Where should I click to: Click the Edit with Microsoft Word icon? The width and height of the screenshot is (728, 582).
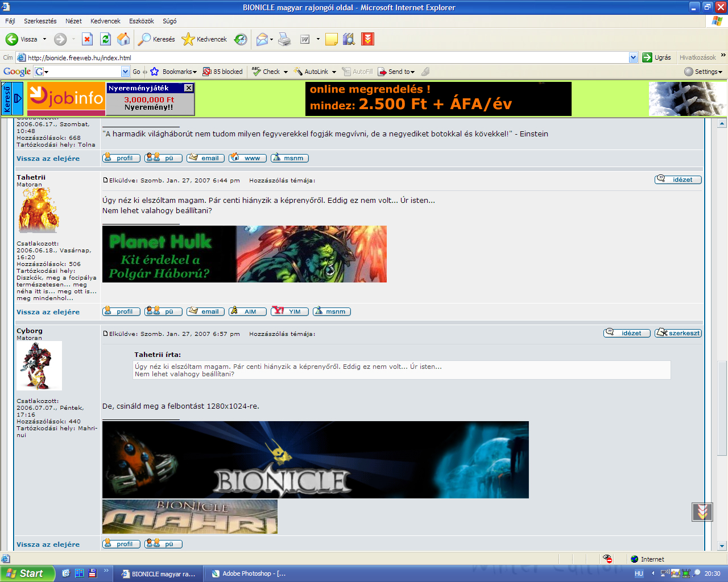point(307,39)
